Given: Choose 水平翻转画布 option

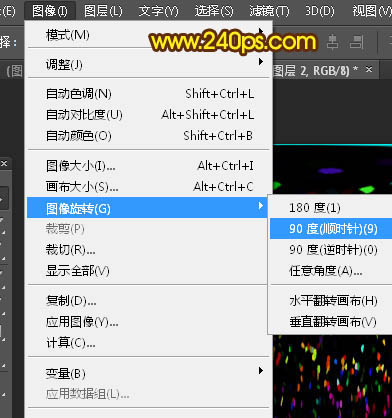Looking at the screenshot, I should (331, 301).
